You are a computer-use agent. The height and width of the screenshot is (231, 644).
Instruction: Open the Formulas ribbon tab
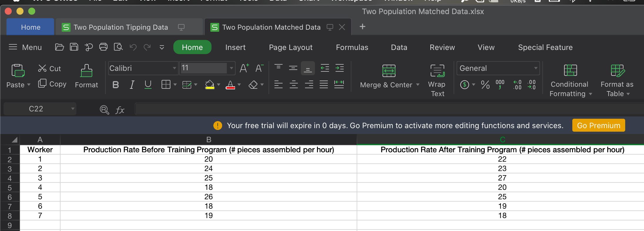point(352,47)
